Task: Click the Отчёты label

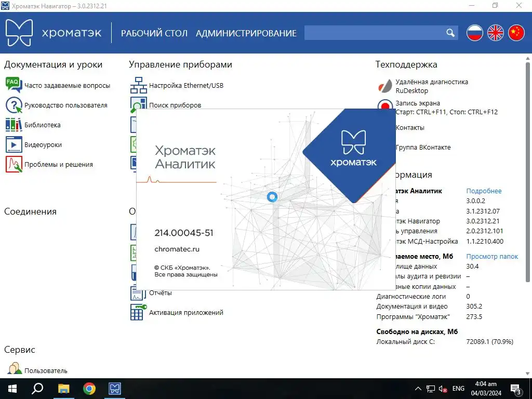Action: point(161,293)
